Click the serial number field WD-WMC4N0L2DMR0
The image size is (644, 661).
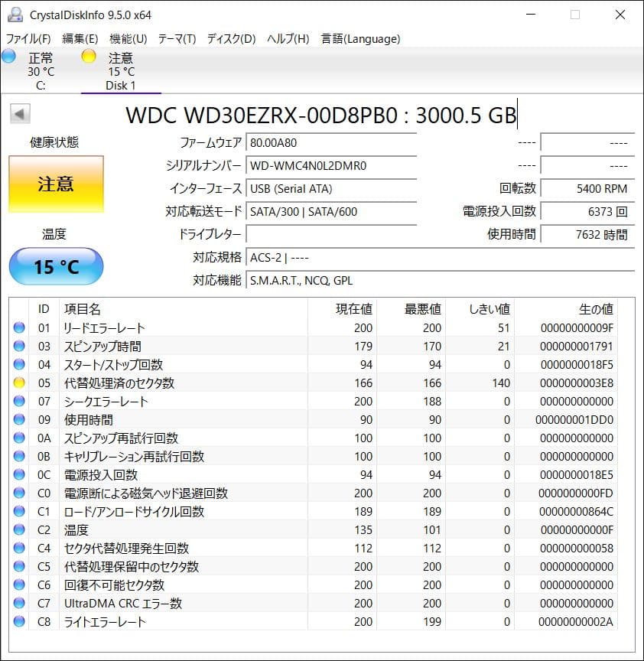click(x=331, y=166)
